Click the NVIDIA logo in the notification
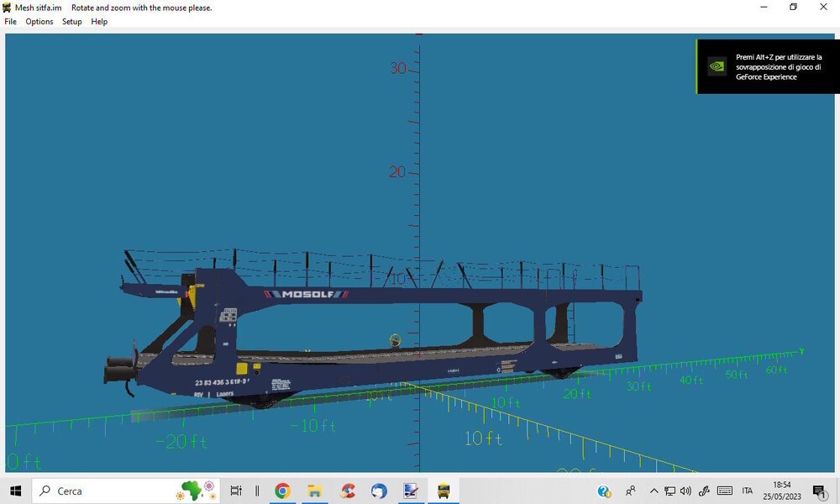This screenshot has width=840, height=504. [717, 66]
